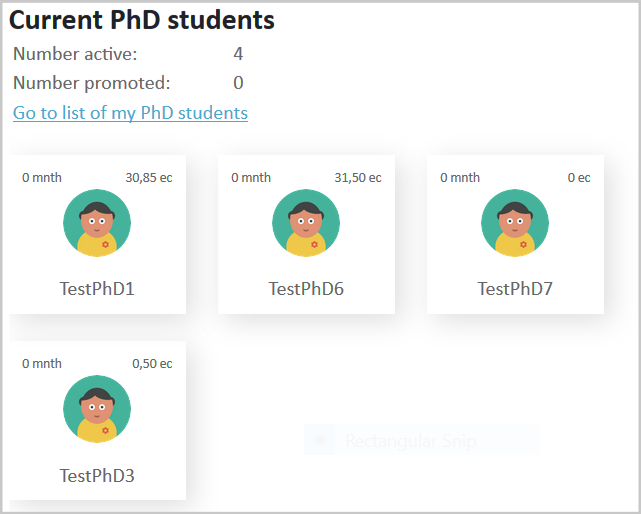641x514 pixels.
Task: Click TestPhD1 avatar icon
Action: pos(97,223)
